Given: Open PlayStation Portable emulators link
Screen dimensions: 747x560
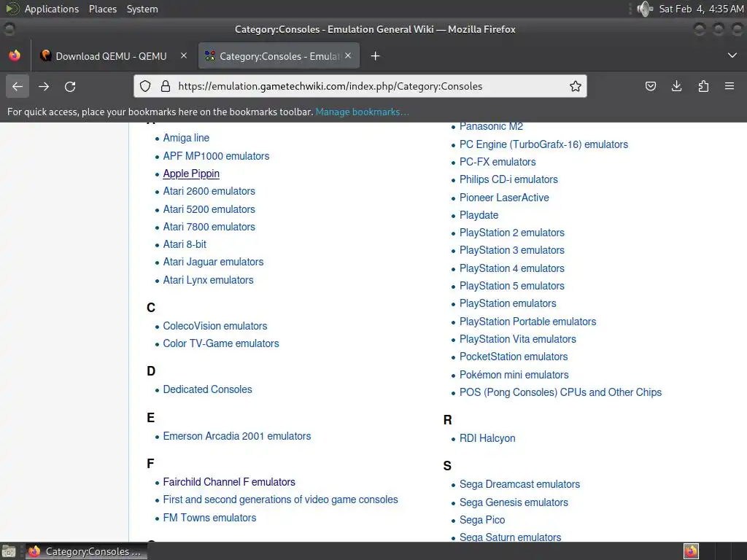Looking at the screenshot, I should pos(527,322).
